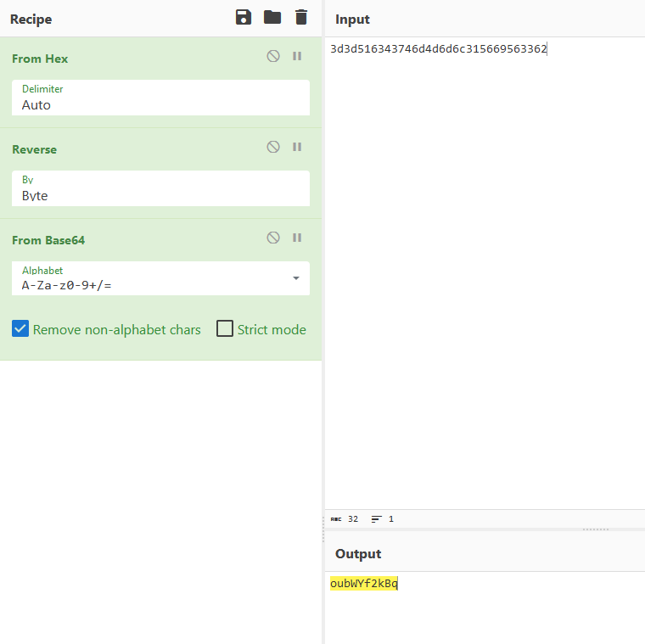Set breakpoint on From Hex operation
Viewport: 645px width, 644px height.
point(297,56)
